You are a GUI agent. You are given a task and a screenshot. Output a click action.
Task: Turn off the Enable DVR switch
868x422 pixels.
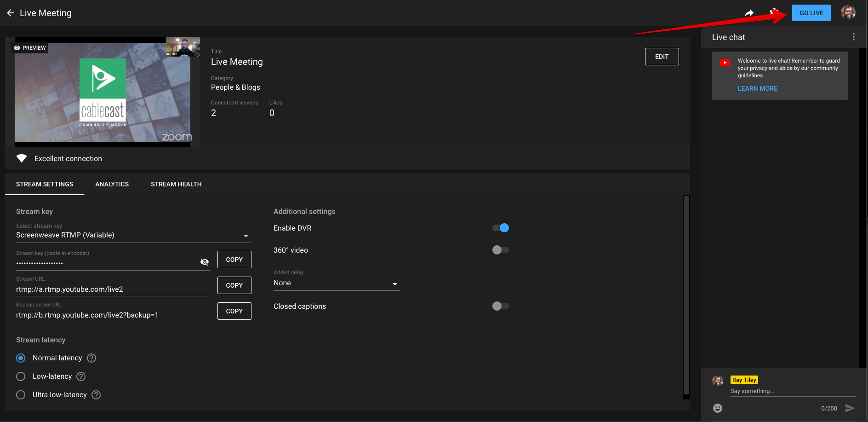pos(501,228)
